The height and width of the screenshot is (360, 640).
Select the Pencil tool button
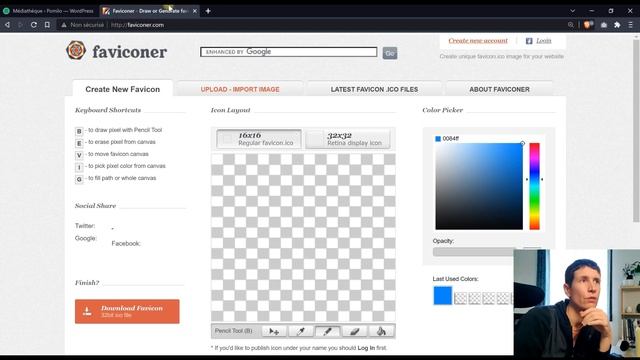(327, 331)
